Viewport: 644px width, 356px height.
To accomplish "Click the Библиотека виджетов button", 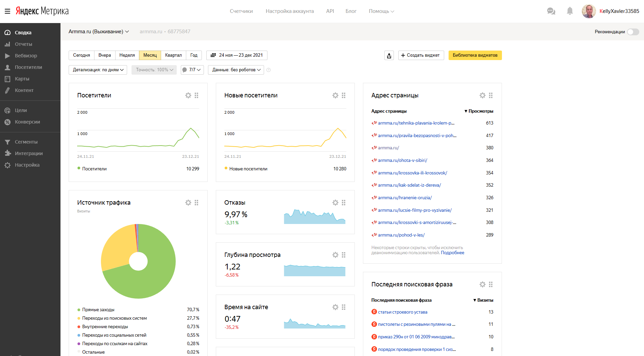I will pyautogui.click(x=475, y=55).
